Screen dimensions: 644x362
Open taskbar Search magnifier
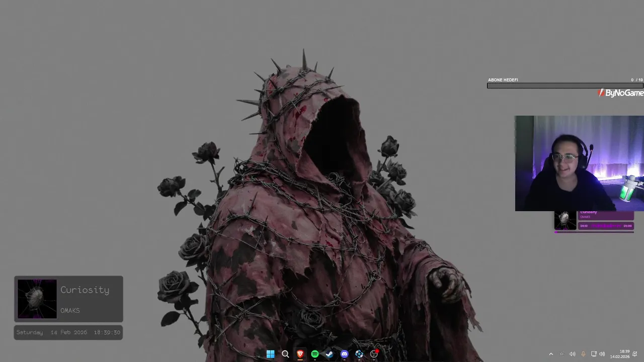[285, 354]
